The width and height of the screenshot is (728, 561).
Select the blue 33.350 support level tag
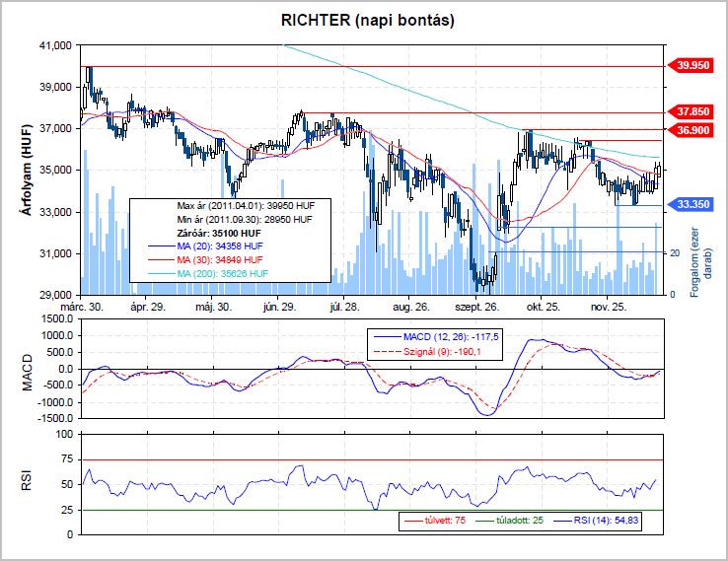[690, 205]
